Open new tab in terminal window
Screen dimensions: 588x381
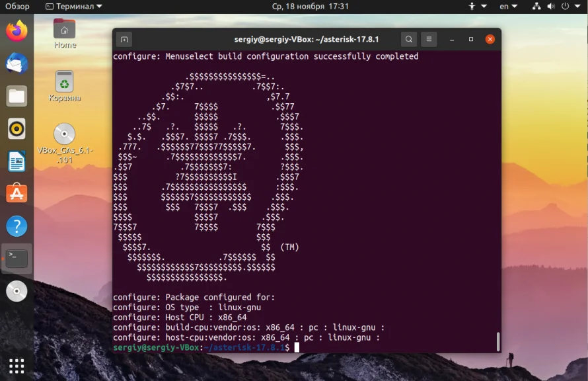124,40
